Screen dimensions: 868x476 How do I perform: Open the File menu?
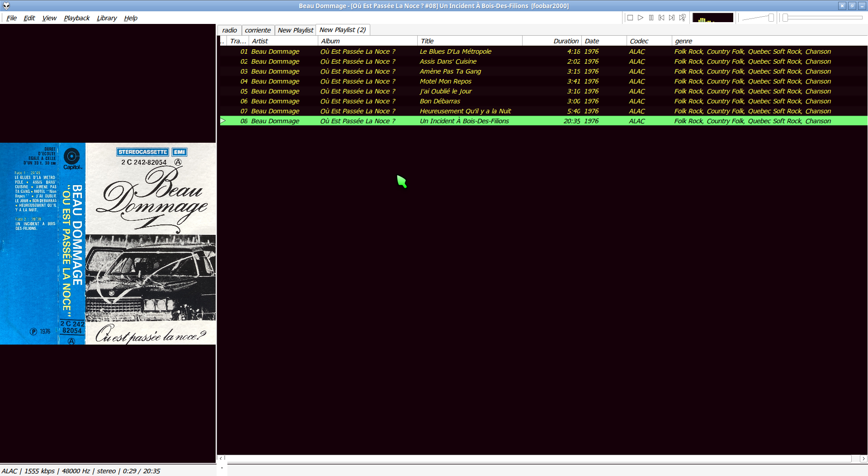(11, 18)
